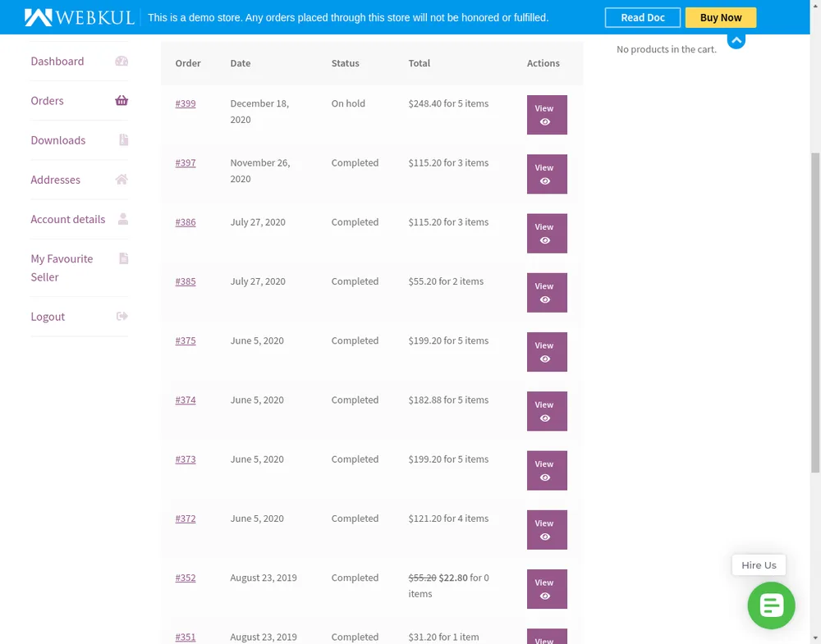821x644 pixels.
Task: Click 'November 26, 2020' date cell
Action: click(260, 171)
